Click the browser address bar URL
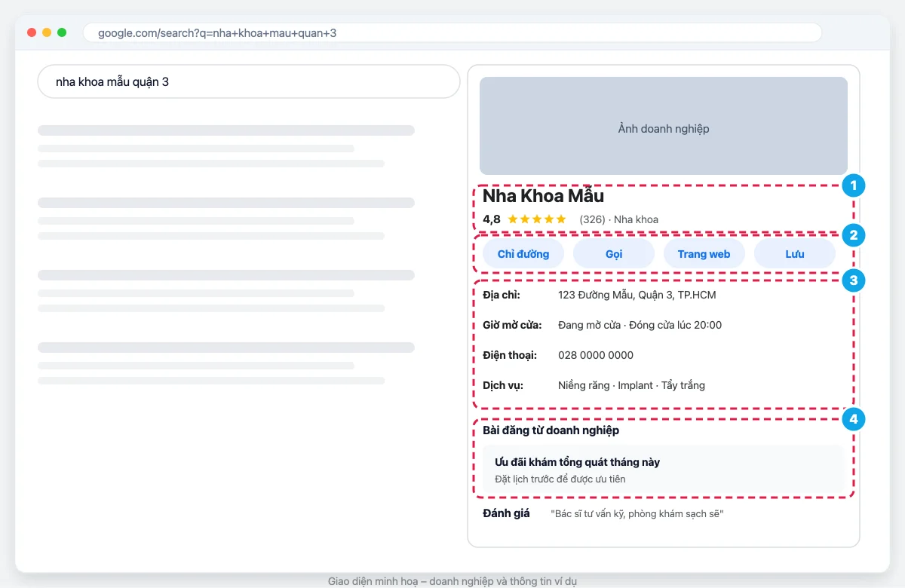This screenshot has height=588, width=905. pyautogui.click(x=452, y=33)
